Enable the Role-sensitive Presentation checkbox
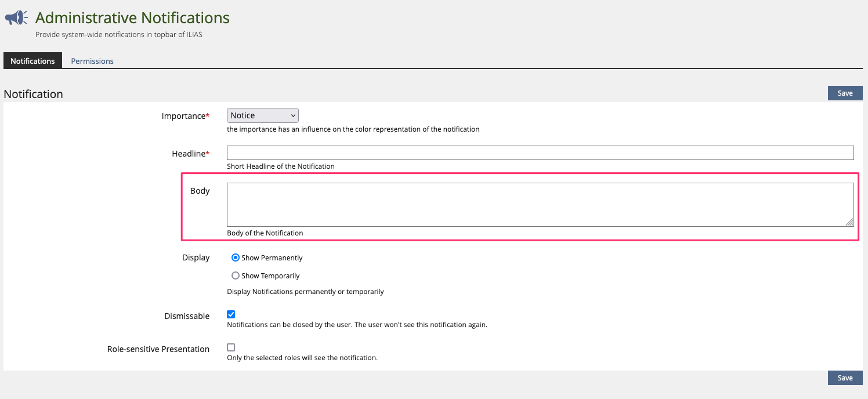This screenshot has width=868, height=399. [x=231, y=347]
